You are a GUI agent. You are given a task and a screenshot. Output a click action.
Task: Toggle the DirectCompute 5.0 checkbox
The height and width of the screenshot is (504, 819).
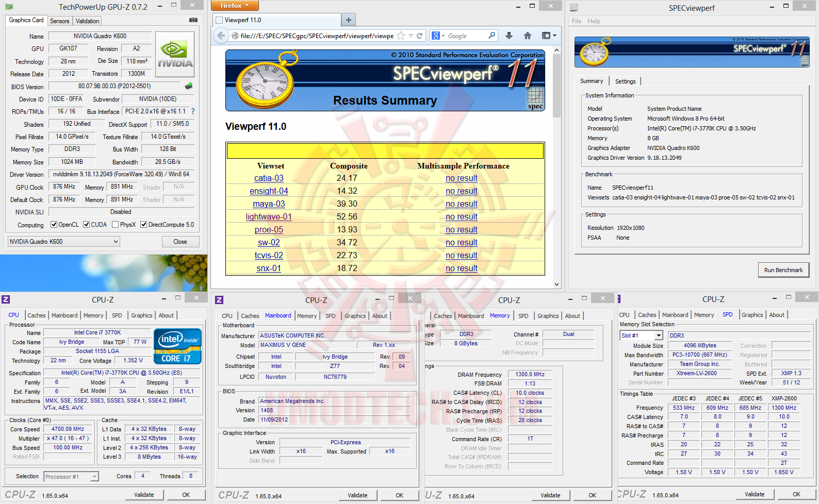coord(144,225)
